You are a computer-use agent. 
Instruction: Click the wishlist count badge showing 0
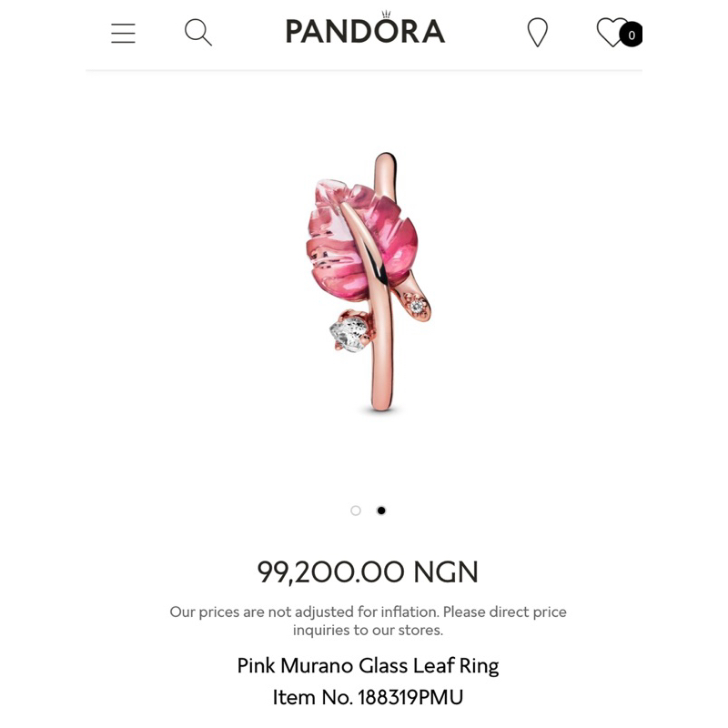pos(632,35)
